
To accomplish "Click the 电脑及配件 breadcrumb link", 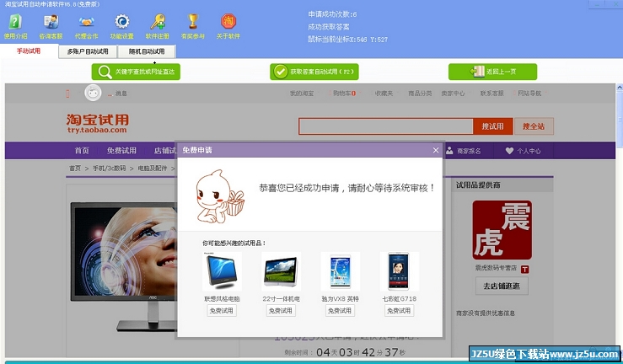I will 153,169.
